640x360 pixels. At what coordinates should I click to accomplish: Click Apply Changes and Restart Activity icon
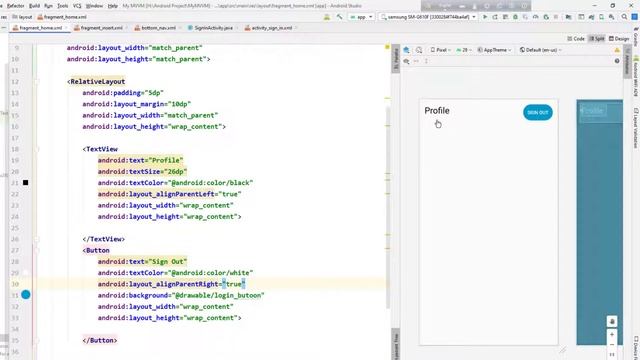tap(495, 17)
